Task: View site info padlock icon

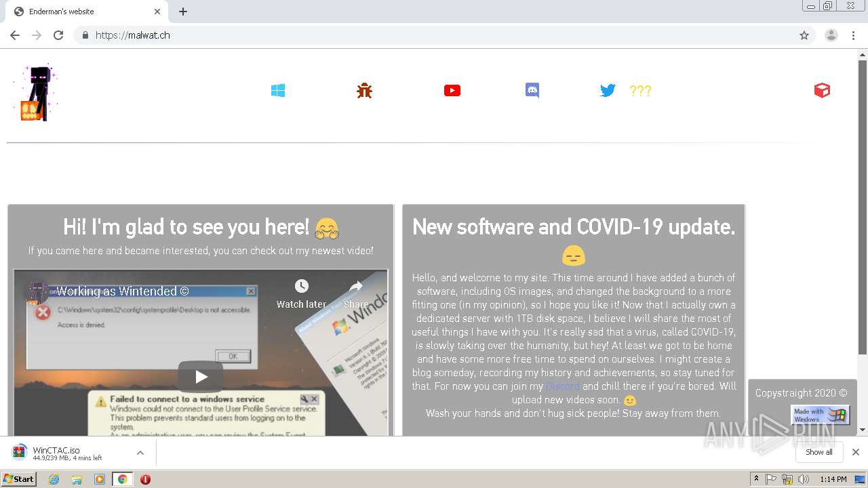Action: [x=85, y=35]
